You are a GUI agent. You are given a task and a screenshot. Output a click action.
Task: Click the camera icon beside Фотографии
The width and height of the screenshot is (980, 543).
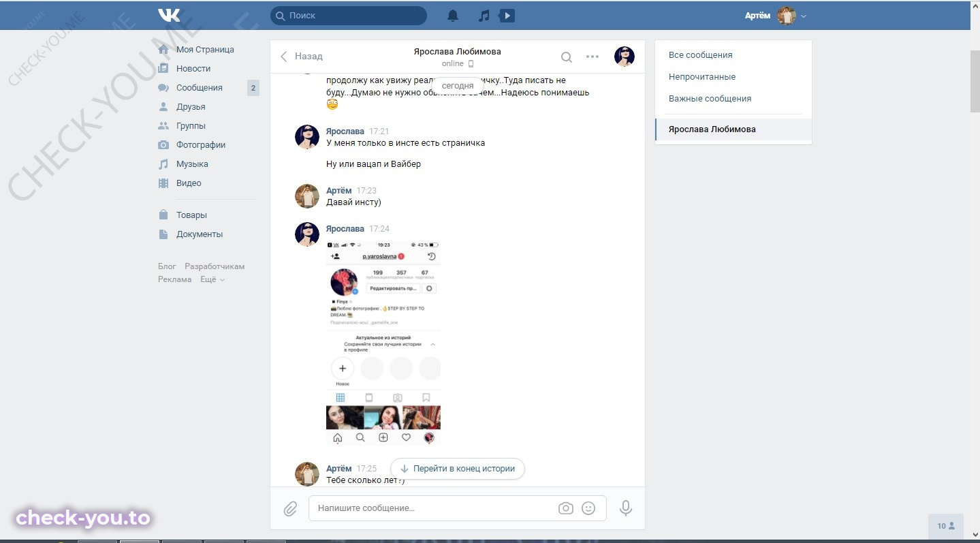(163, 145)
